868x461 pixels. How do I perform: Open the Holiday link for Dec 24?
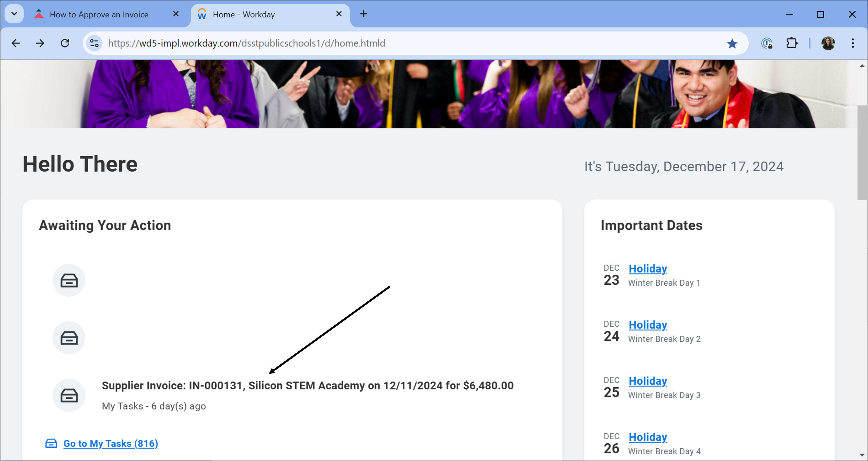coord(648,325)
